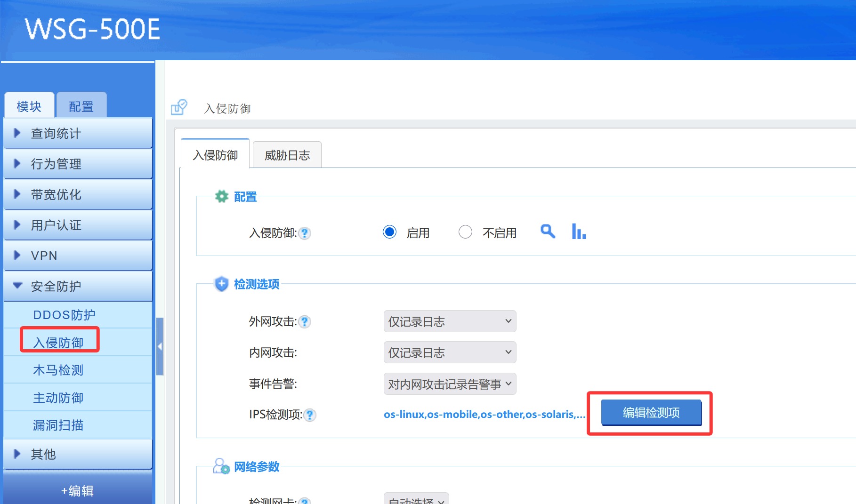The image size is (856, 504).
Task: Click the 入侵防御 page header icon
Action: (x=179, y=108)
